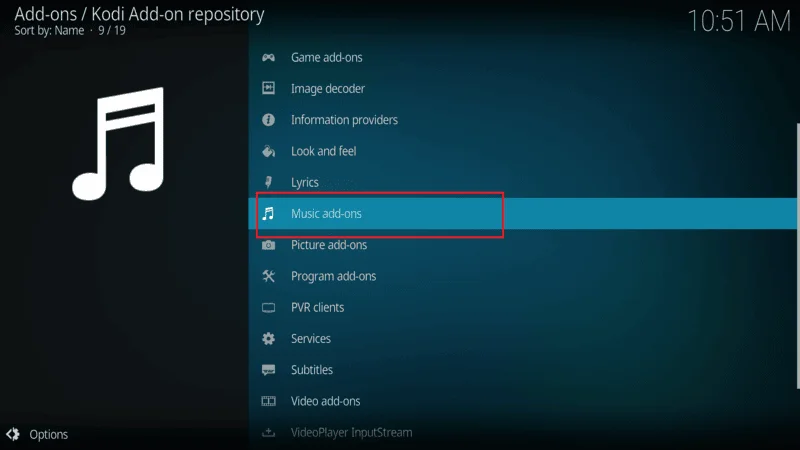The image size is (800, 450).
Task: Open Look and feel category
Action: (522, 151)
